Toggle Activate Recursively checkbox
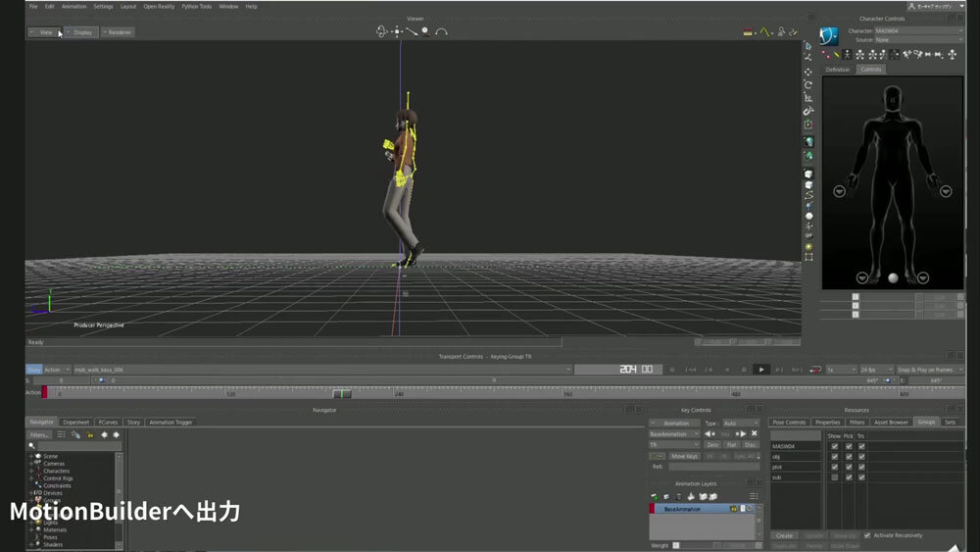 pos(865,535)
